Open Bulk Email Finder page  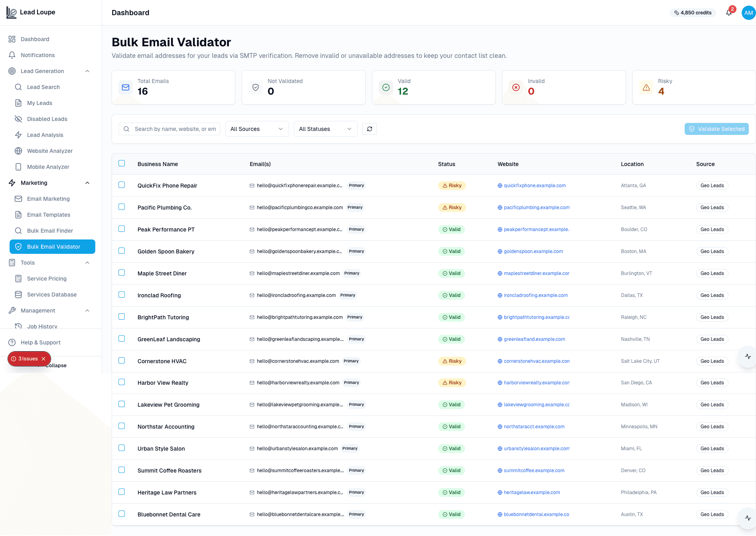(x=52, y=231)
